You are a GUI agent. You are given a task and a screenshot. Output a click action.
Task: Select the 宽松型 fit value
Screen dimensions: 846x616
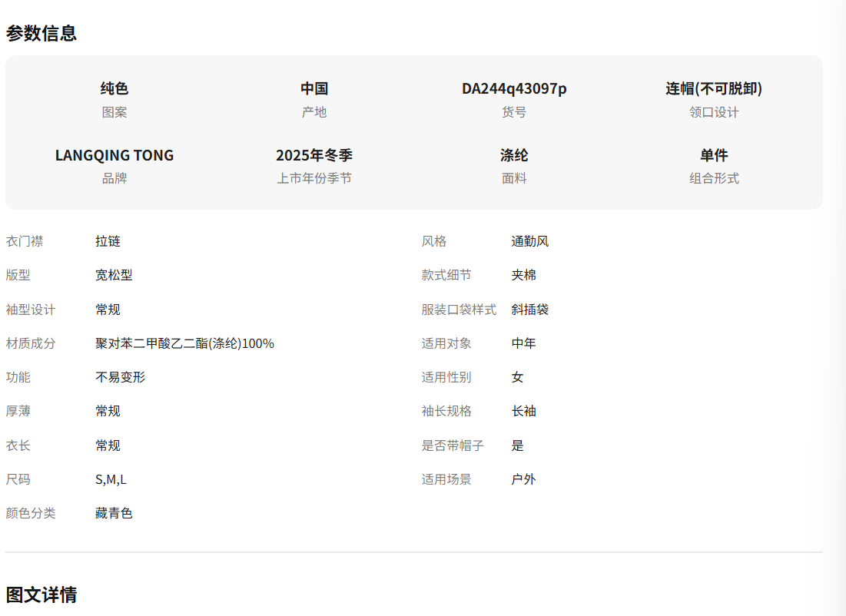114,275
